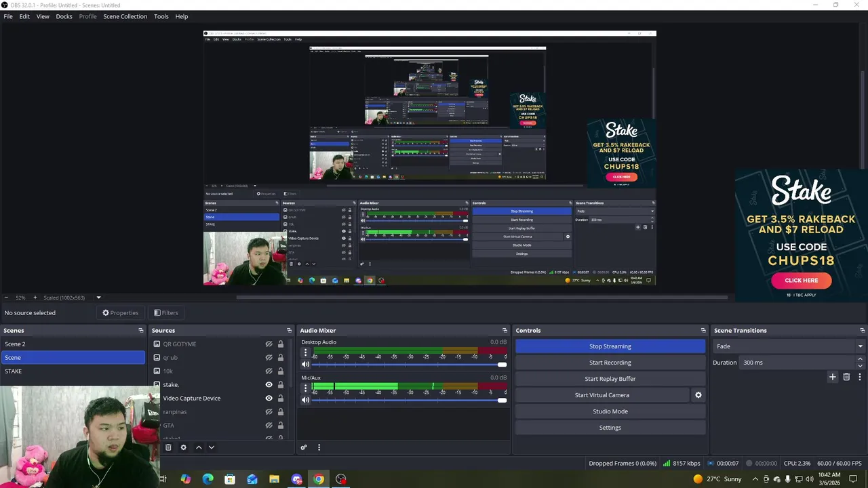
Task: Open the Scene Collection menu
Action: (x=125, y=16)
